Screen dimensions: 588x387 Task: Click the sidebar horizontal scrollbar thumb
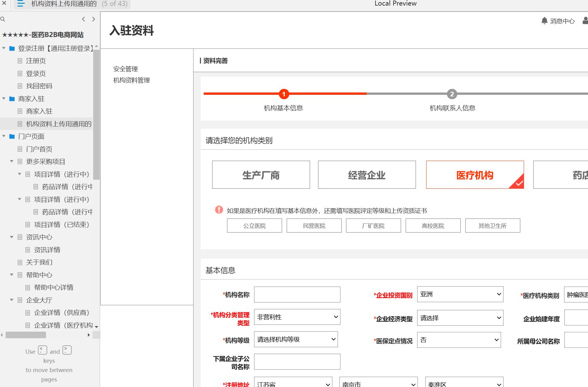(x=26, y=335)
